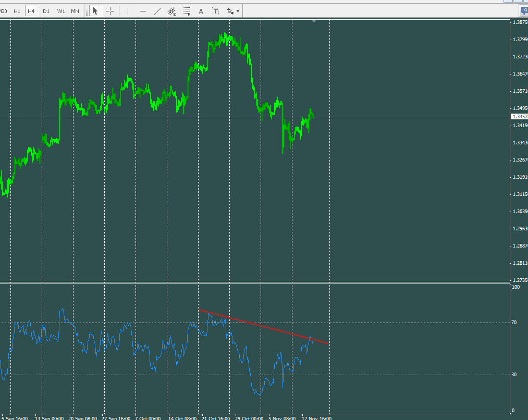Switch chart to W1 weekly timeframe
The image size is (528, 420).
click(x=61, y=11)
